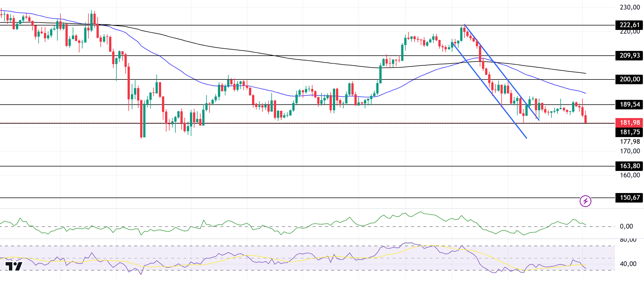Click the 160,00 axis value

coord(630,175)
